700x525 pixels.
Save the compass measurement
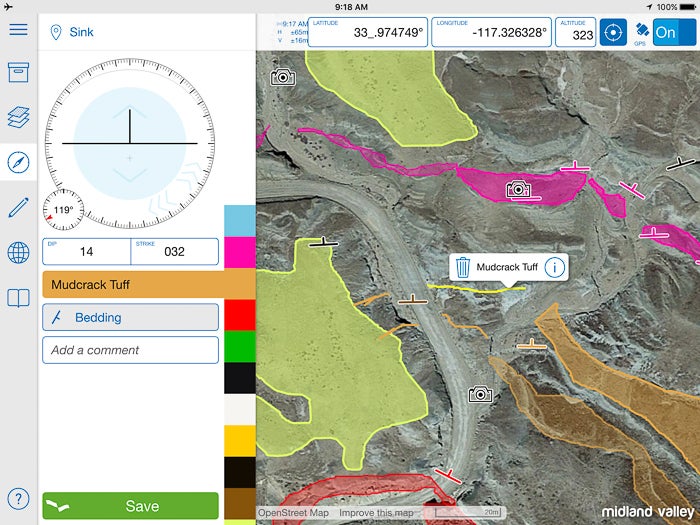[130, 506]
